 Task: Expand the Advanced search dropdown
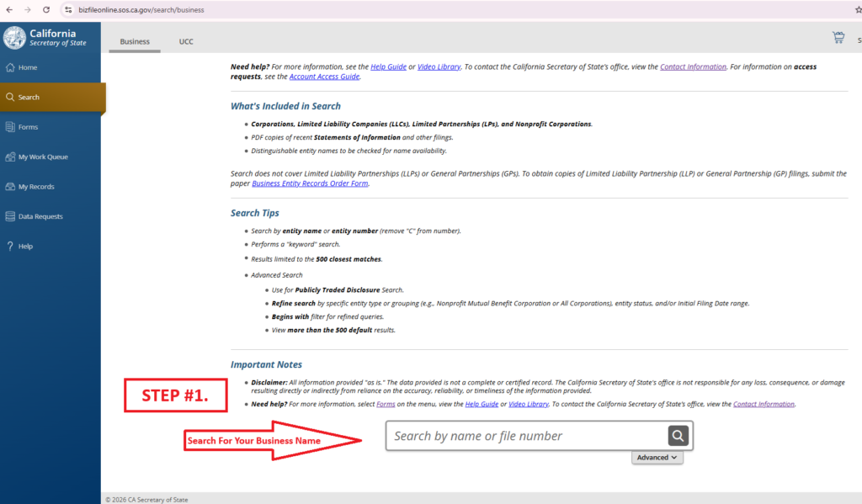pyautogui.click(x=657, y=457)
